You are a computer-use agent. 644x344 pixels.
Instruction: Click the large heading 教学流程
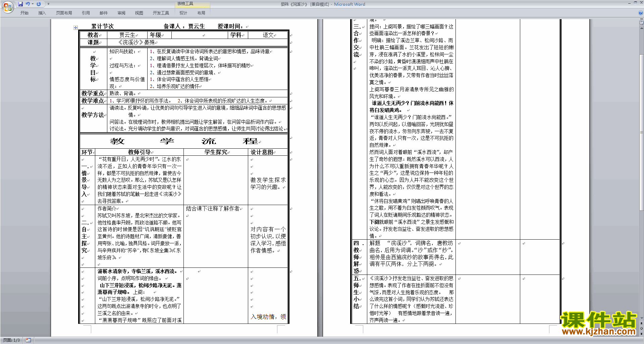coord(184,141)
